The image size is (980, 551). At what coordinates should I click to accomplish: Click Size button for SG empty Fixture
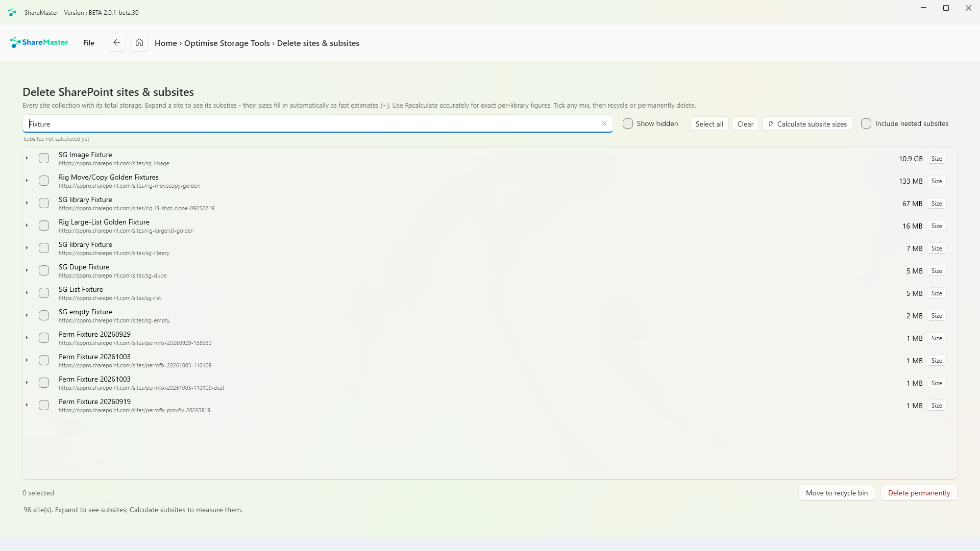tap(937, 316)
